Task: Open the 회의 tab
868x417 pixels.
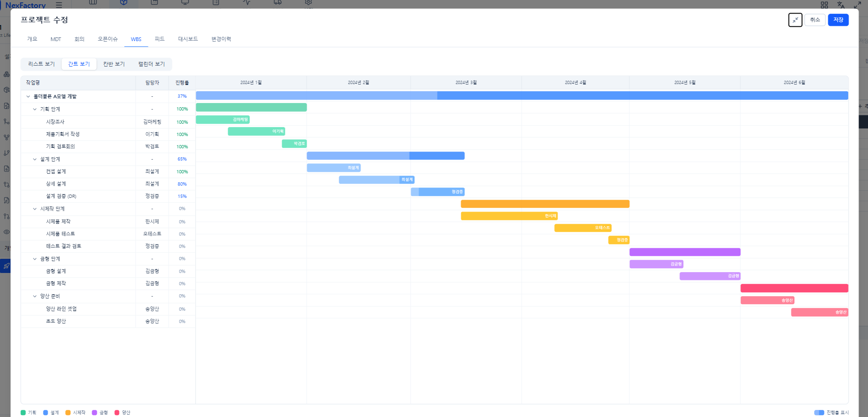Action: 79,39
